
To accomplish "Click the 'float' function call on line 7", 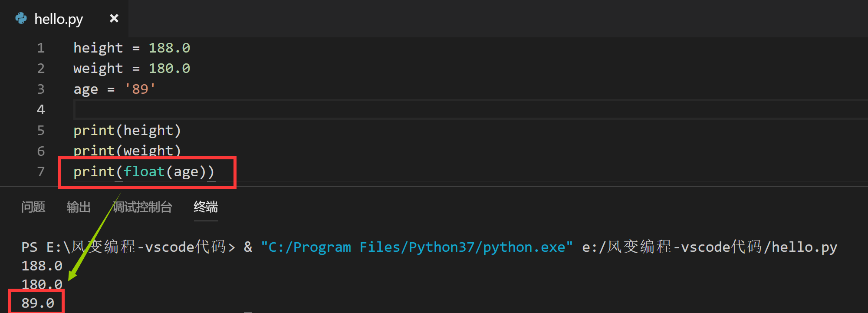I will tap(144, 171).
